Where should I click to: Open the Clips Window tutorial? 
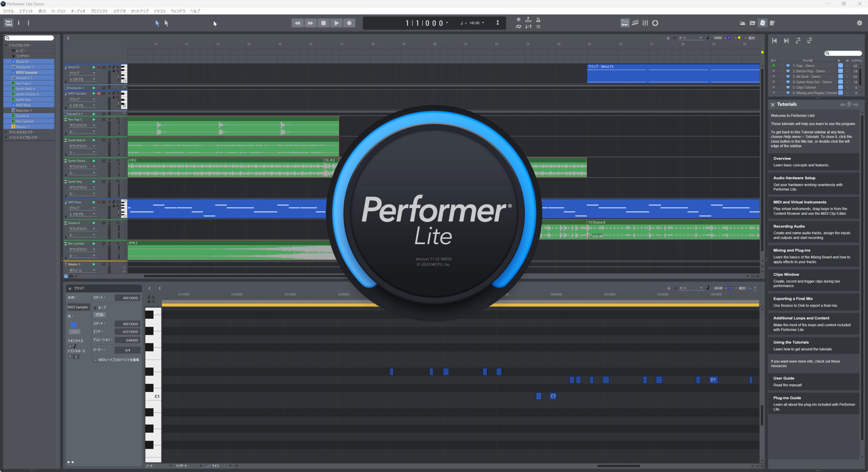point(814,280)
